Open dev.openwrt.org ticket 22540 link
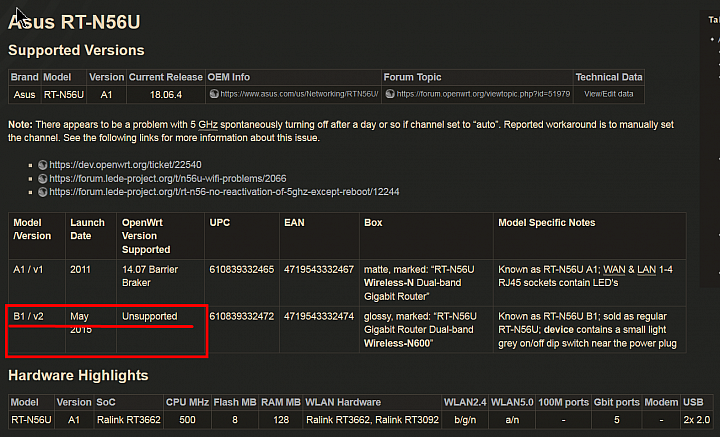The height and width of the screenshot is (437, 720). coord(125,165)
